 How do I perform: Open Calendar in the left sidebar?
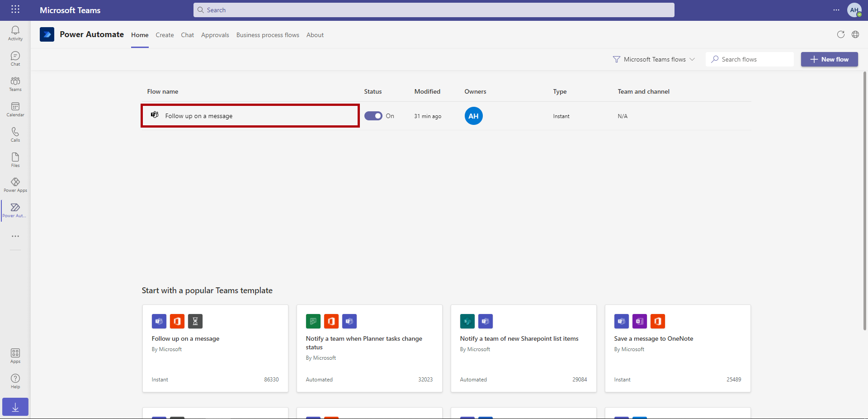pos(15,109)
